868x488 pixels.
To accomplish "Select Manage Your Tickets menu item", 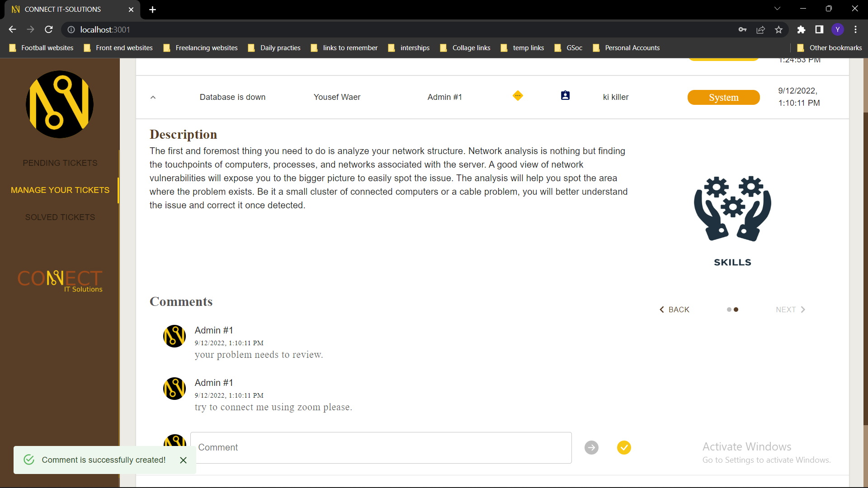I will point(60,190).
